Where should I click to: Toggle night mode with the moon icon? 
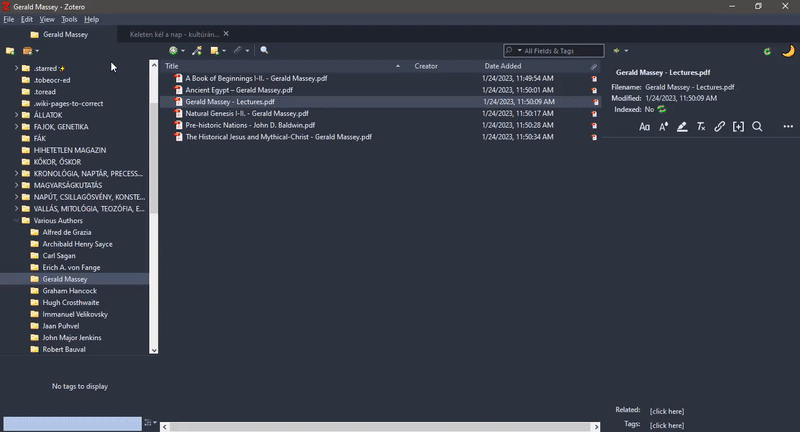tap(788, 50)
